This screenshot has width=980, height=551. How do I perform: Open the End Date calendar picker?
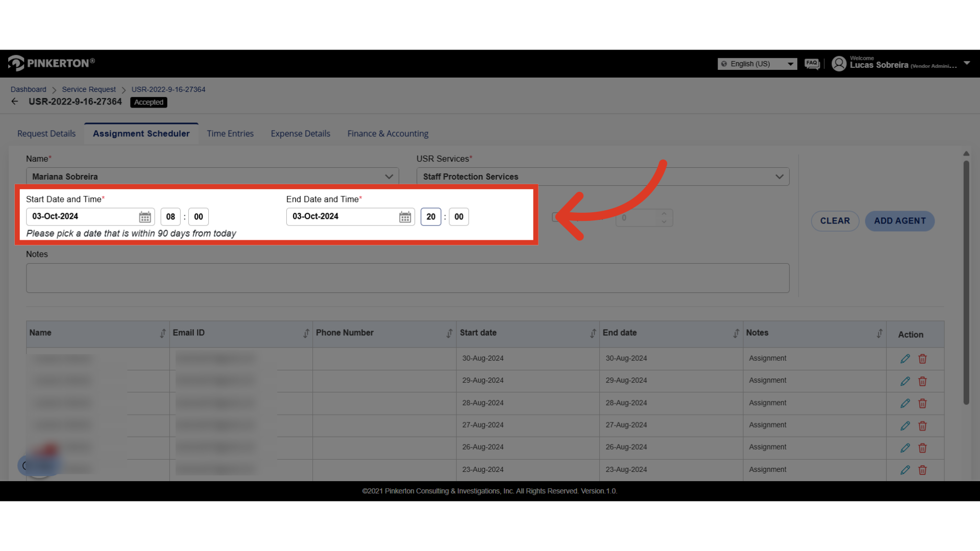point(405,217)
